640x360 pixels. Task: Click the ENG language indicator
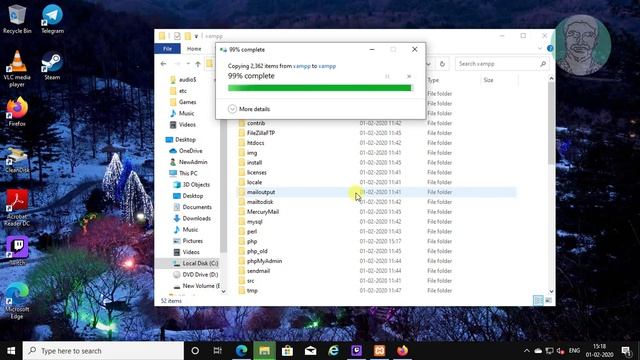(x=574, y=351)
